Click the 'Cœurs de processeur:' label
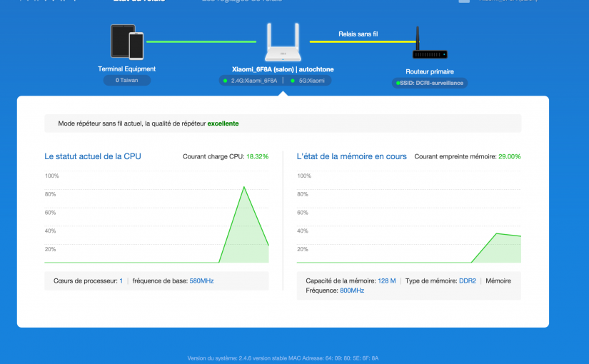The width and height of the screenshot is (589, 364). click(x=85, y=281)
